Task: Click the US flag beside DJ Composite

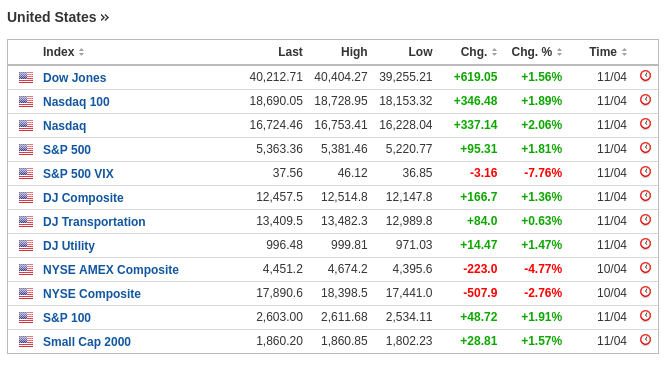Action: 26,197
